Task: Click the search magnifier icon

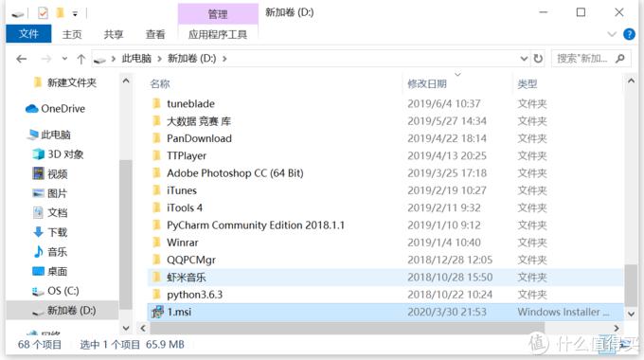Action: pos(620,59)
